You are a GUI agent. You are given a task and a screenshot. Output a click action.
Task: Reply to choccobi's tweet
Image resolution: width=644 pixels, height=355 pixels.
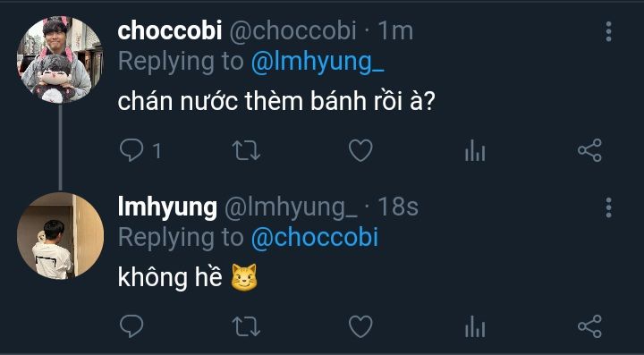(x=131, y=150)
